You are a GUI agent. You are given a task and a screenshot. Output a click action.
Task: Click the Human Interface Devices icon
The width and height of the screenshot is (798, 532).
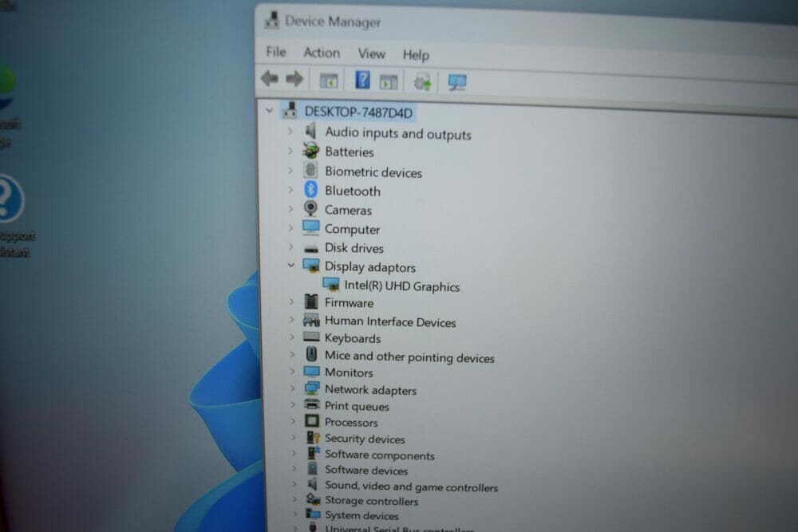coord(311,320)
